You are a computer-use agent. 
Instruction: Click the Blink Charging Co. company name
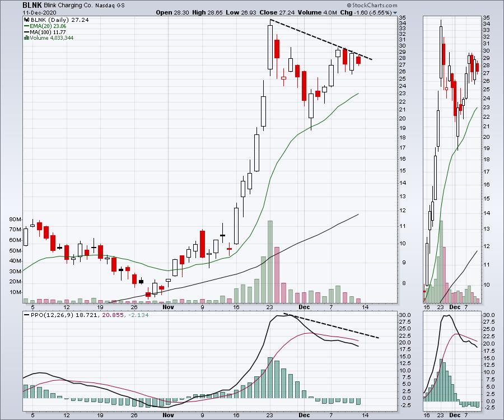(68, 6)
